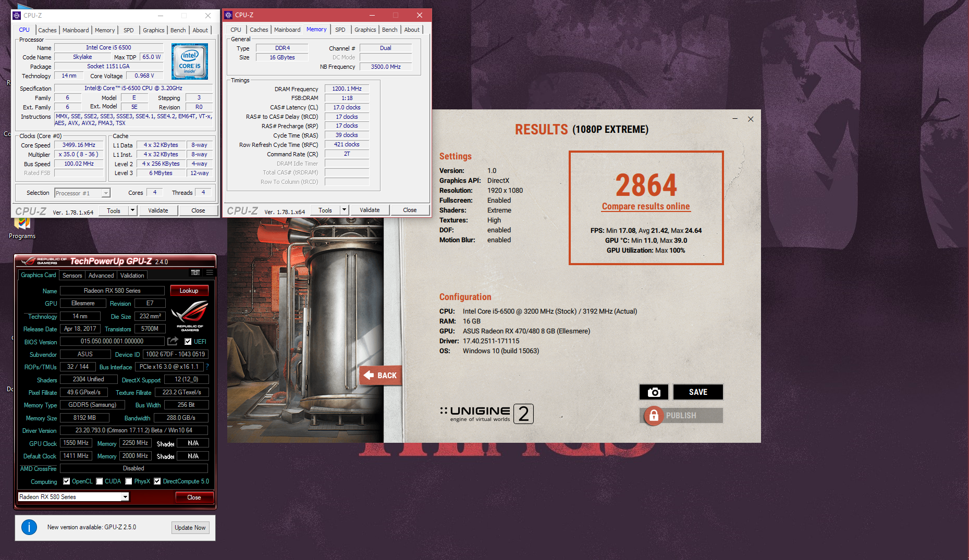Viewport: 969px width, 560px height.
Task: Click the Intel Core i5 logo badge
Action: (x=190, y=61)
